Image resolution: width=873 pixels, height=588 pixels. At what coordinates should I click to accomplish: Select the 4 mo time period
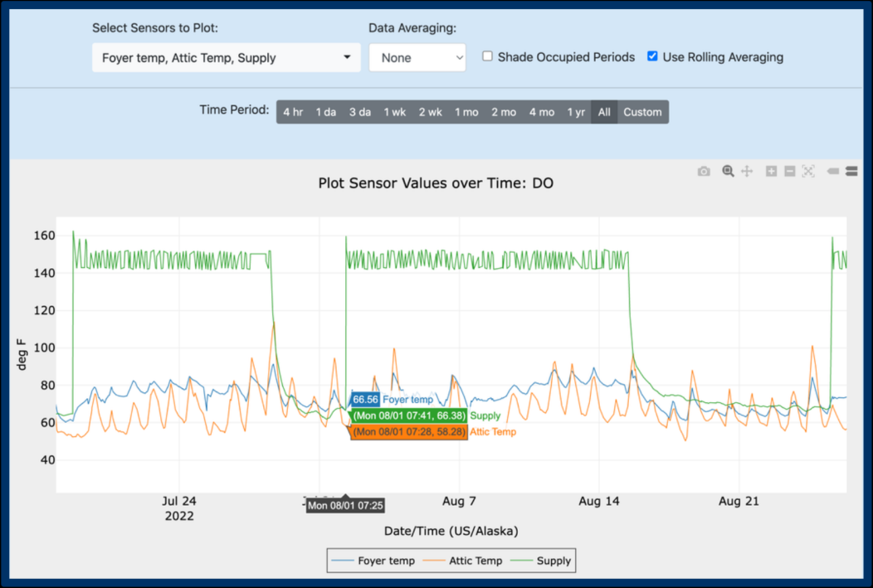point(541,112)
